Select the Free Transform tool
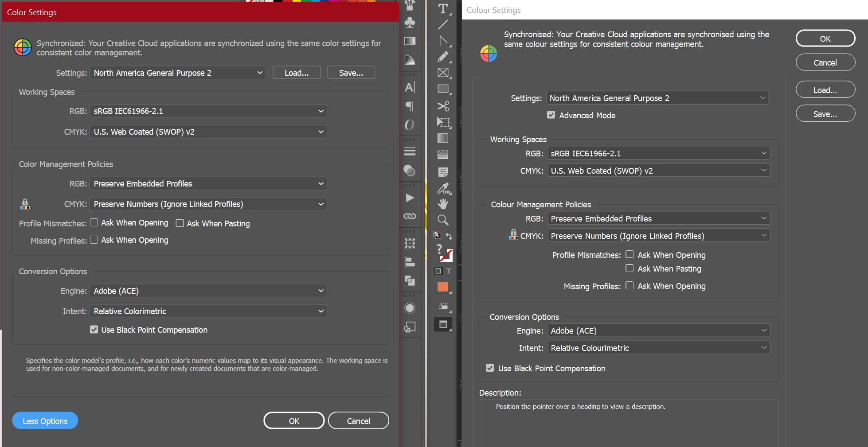 [443, 122]
